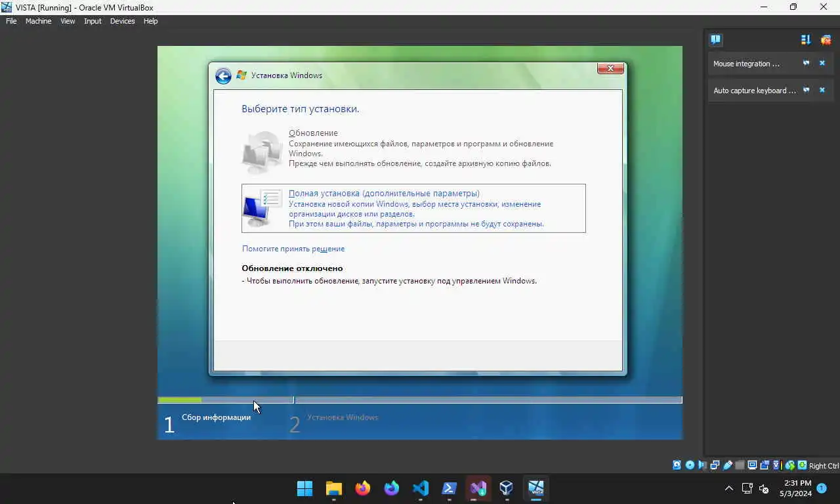Screen dimensions: 840x504
Task: Toggle the notification center chat-bubble icon
Action: point(716,39)
